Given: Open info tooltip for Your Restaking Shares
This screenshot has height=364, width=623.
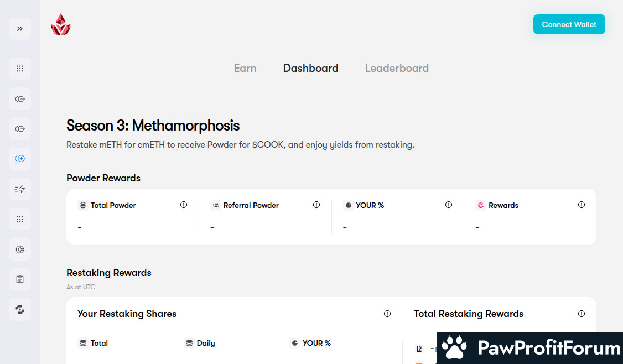Looking at the screenshot, I should tap(387, 314).
